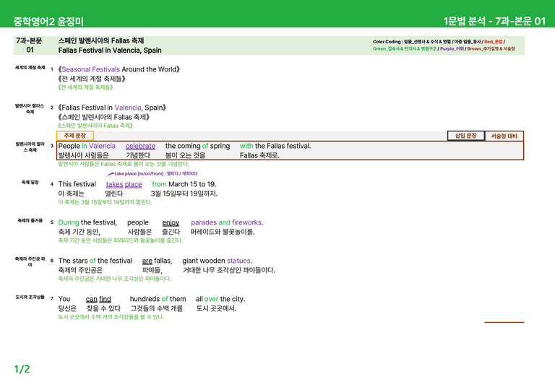Click Korean '거대한 나무 조각상인 파야들이다.'
Screen dimensions: 555x392
pyautogui.click(x=228, y=270)
